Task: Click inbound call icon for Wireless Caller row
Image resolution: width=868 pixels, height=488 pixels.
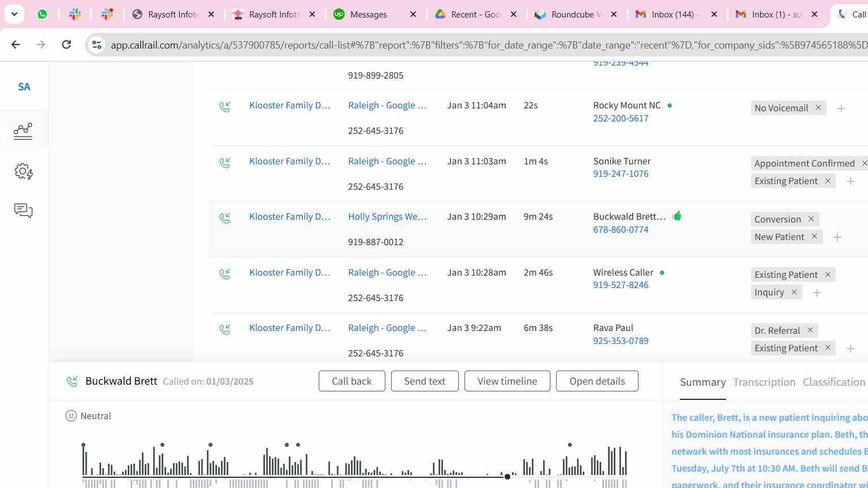Action: tap(225, 273)
